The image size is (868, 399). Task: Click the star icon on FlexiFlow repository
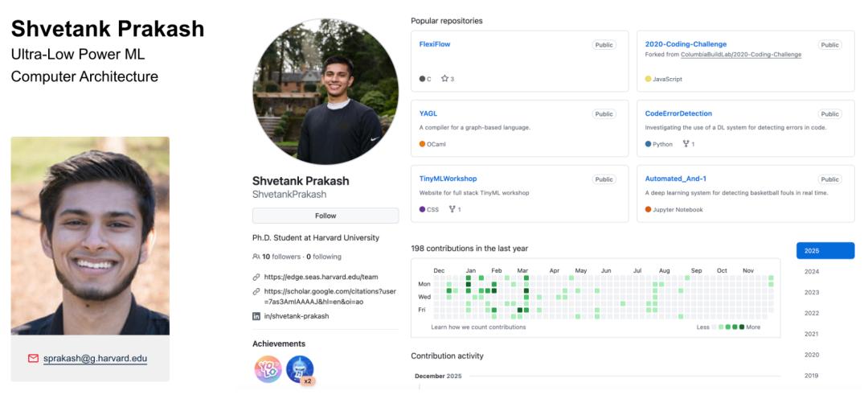444,79
